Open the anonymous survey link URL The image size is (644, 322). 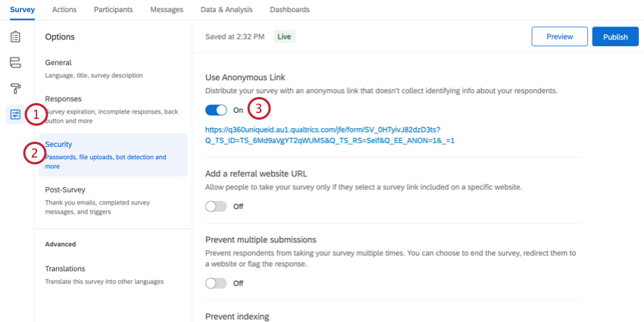coord(330,135)
